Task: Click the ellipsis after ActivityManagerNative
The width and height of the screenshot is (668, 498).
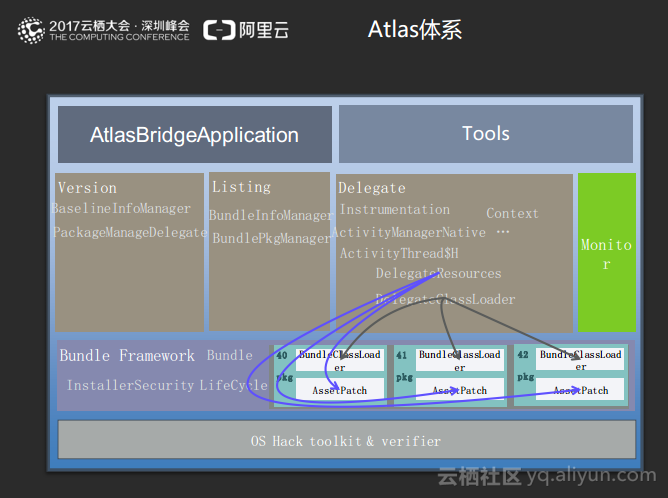Action: click(503, 232)
